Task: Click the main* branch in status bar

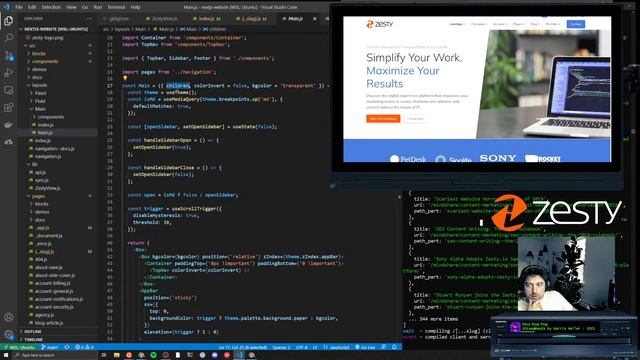Action: tap(50, 347)
